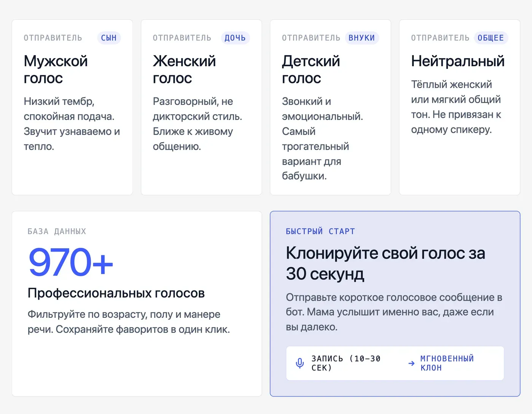Click ОТПРАВИТЕЛЬ label in Женский голос card
Screen dimensions: 532x414
tap(182, 38)
